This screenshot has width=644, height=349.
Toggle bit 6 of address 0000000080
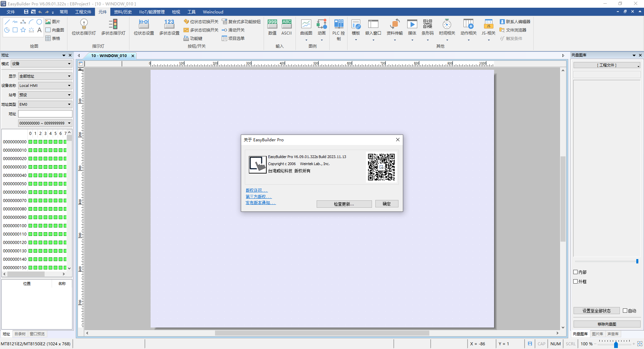60,209
